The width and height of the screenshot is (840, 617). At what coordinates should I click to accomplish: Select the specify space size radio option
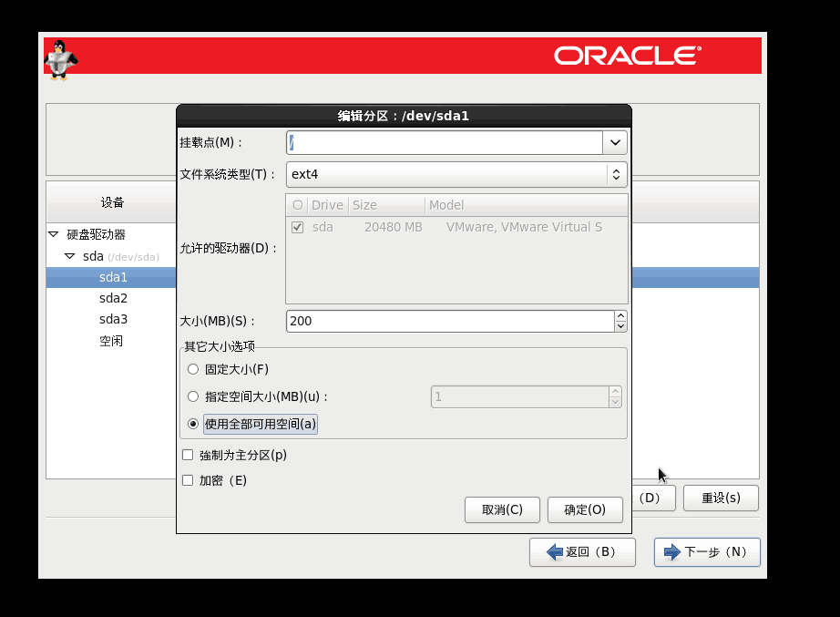(x=192, y=396)
